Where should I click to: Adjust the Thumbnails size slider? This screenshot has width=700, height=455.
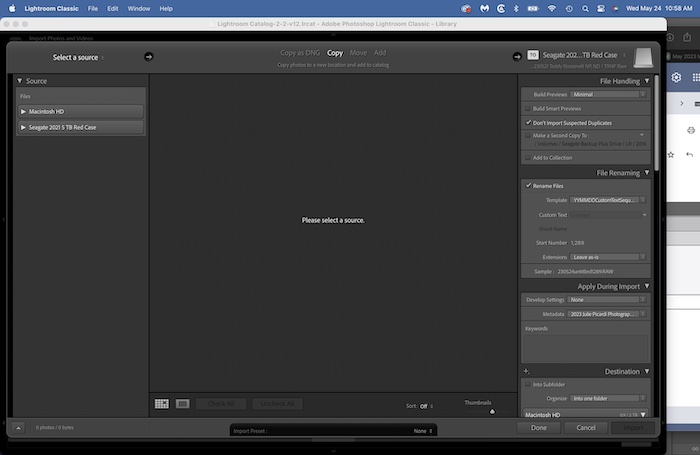[492, 411]
